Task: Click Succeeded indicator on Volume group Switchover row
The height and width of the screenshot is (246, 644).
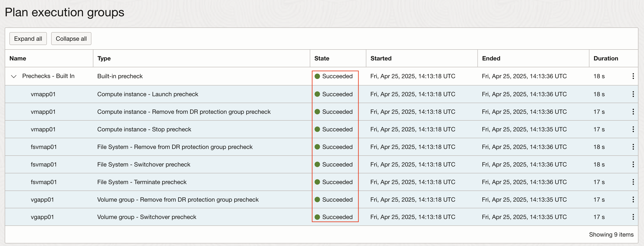Action: tap(318, 217)
